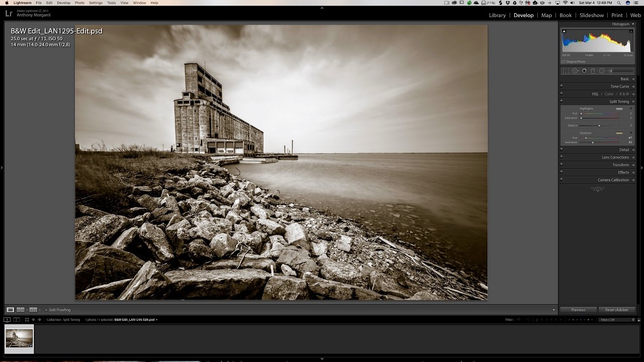Collapse the Histogram panel
Screen dimensions: 644x362
(x=633, y=24)
